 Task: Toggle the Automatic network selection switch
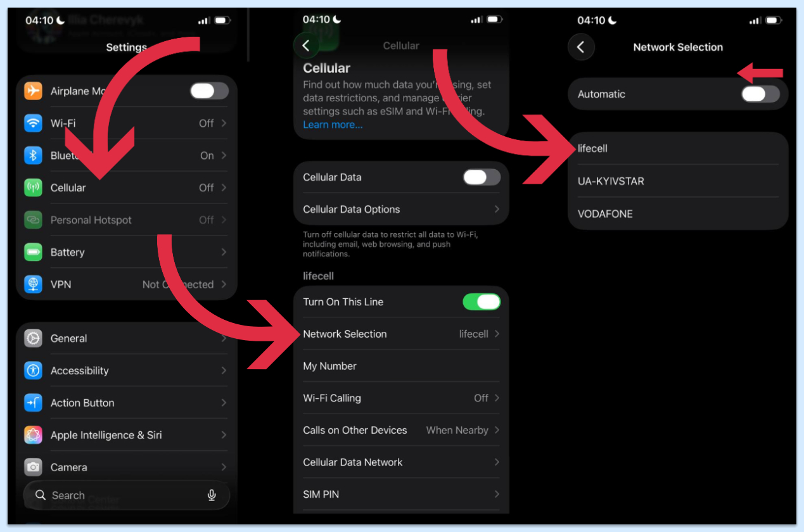pos(760,94)
